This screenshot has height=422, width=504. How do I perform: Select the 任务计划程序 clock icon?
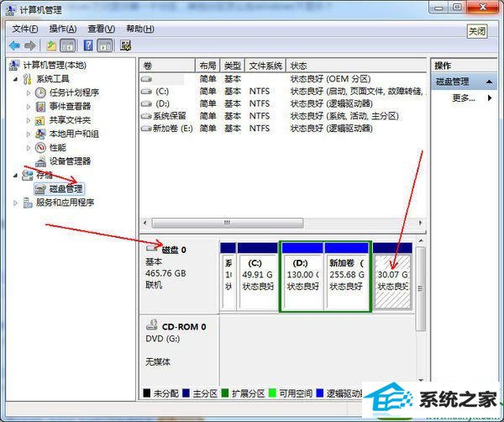40,92
